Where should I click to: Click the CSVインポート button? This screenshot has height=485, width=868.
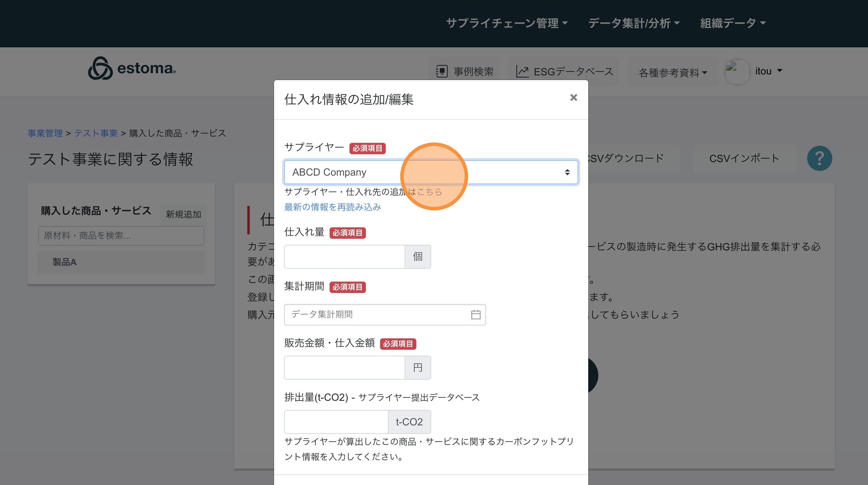click(744, 158)
